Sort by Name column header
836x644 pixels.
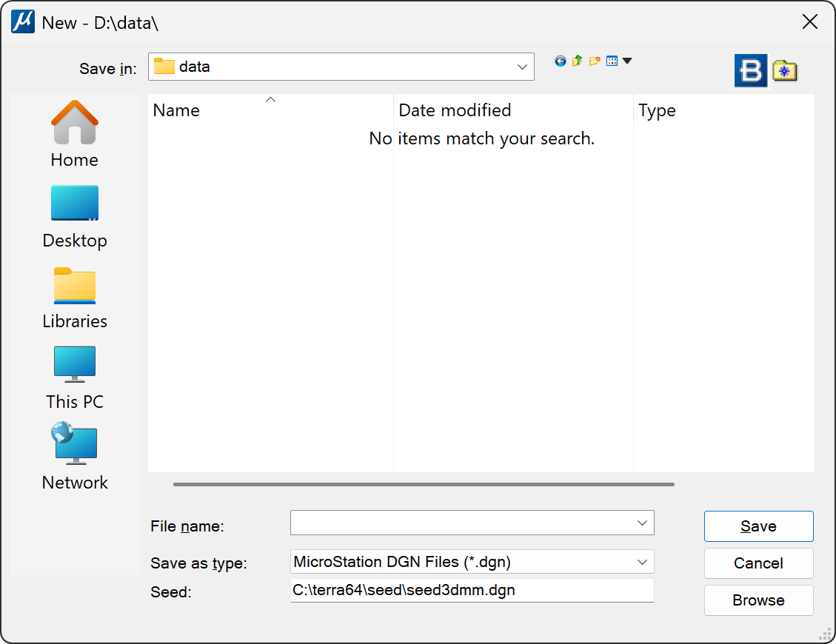(270, 110)
